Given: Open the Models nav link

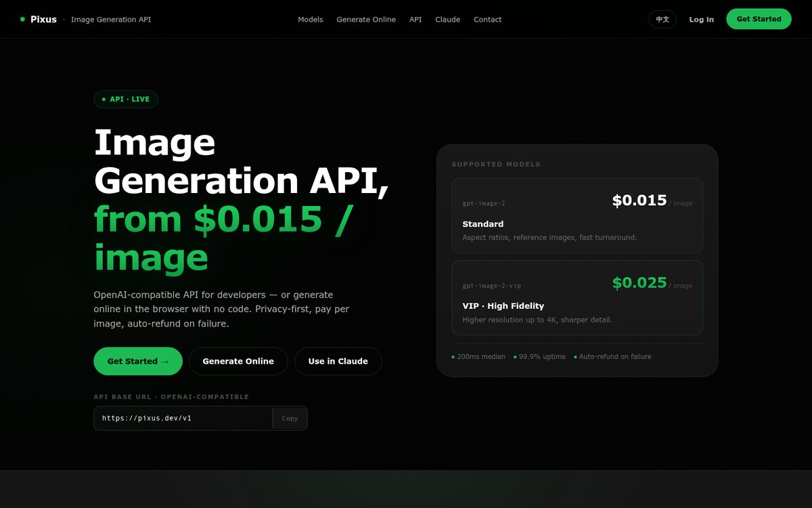Looking at the screenshot, I should (x=311, y=20).
